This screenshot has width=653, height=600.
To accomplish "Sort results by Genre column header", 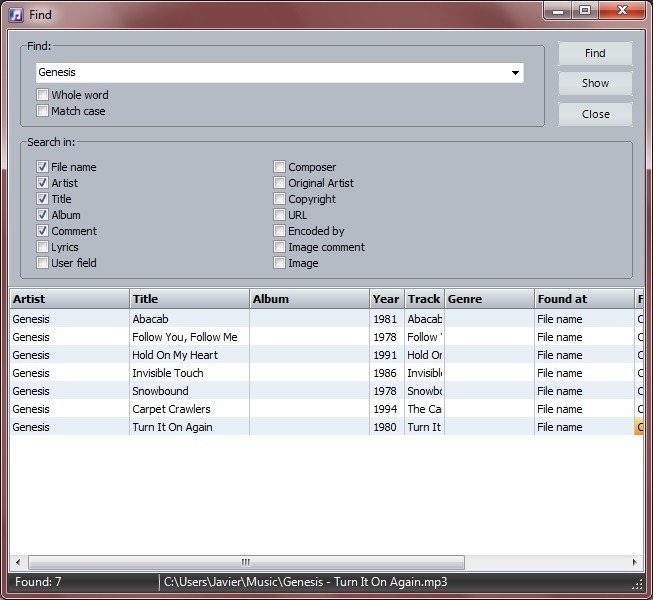I will [x=489, y=299].
